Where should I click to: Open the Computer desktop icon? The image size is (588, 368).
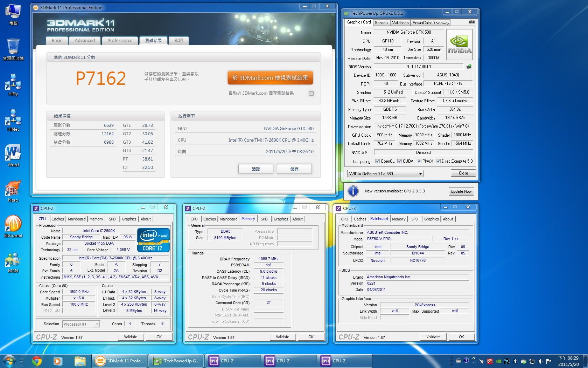(13, 15)
